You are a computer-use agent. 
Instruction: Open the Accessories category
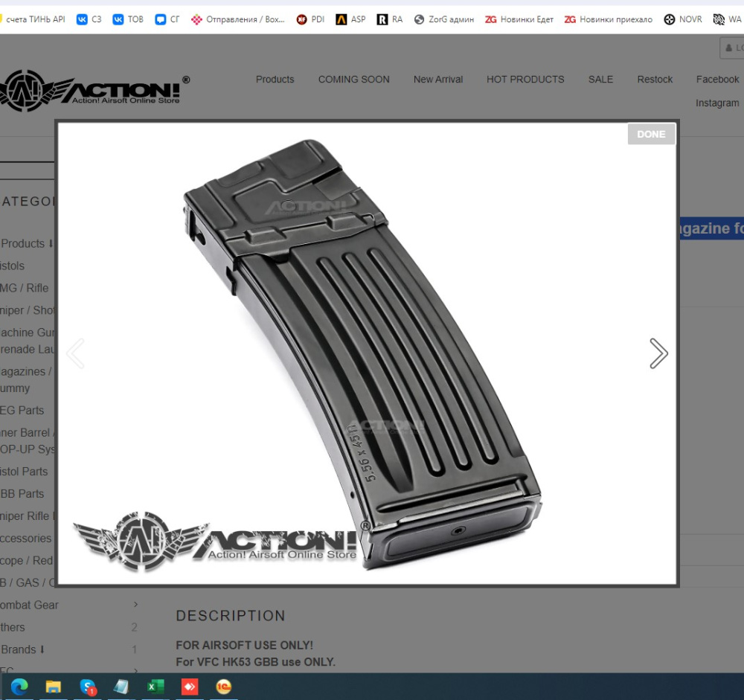click(x=25, y=538)
